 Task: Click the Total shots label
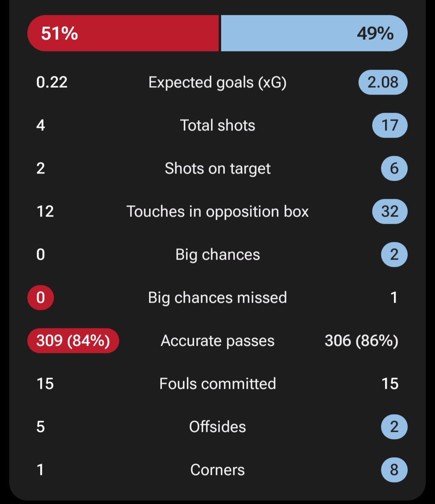tap(217, 125)
